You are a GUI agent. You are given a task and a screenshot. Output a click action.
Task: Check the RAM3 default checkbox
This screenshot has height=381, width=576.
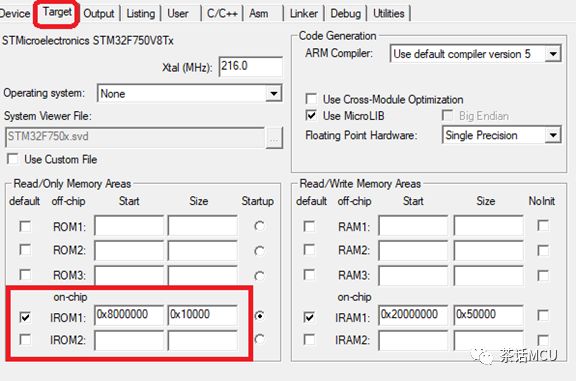point(309,274)
